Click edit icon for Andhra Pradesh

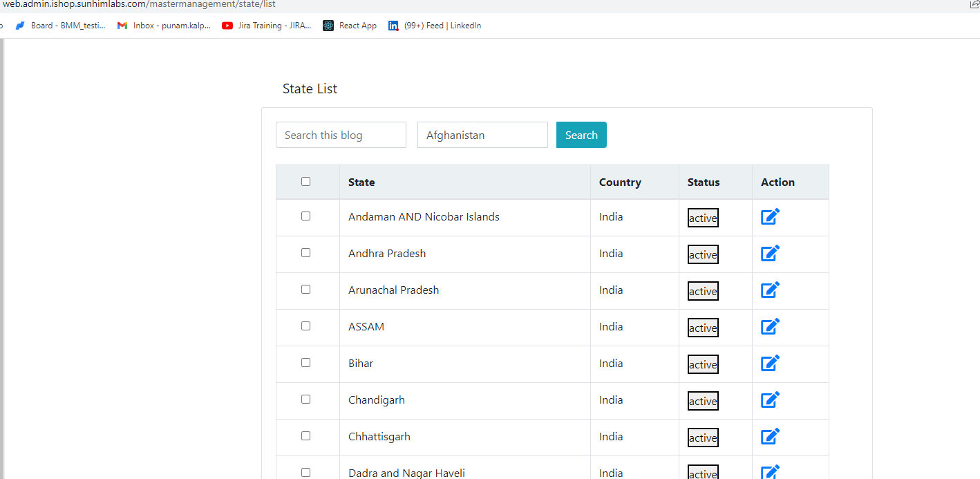(771, 253)
